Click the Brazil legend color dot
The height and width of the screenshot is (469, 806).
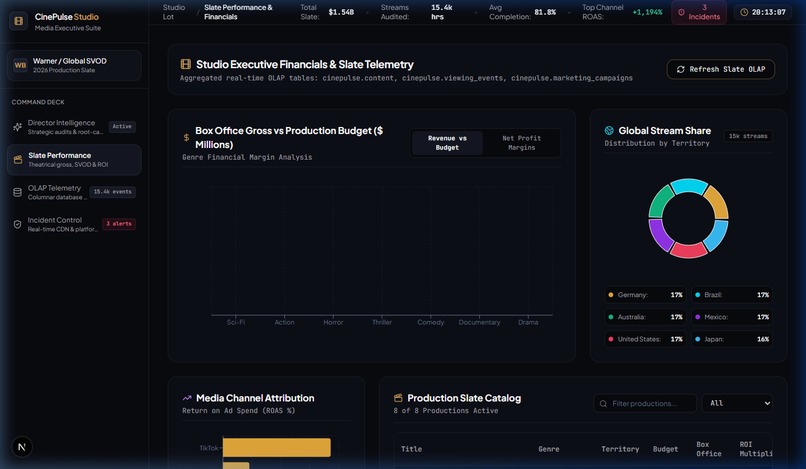coord(698,295)
